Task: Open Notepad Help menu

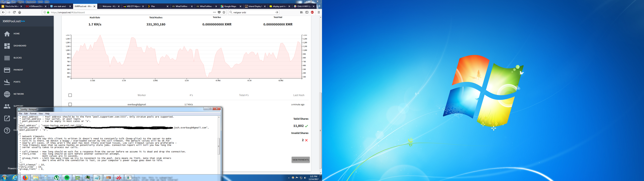Action: (47, 114)
